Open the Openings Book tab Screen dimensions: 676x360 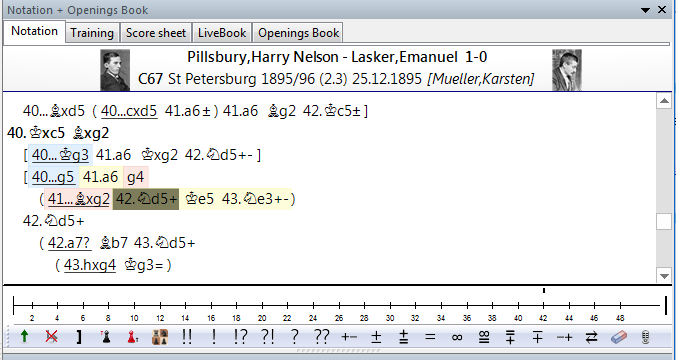point(298,33)
